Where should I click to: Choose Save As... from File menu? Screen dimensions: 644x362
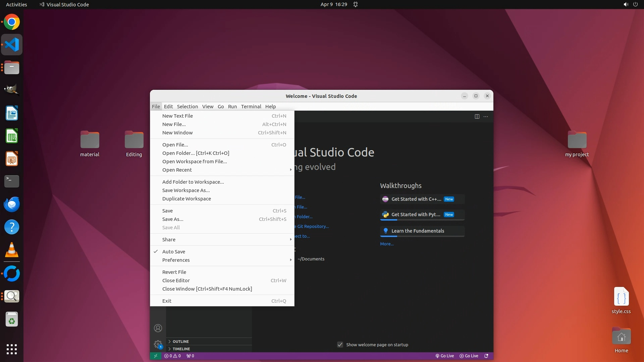(x=173, y=219)
